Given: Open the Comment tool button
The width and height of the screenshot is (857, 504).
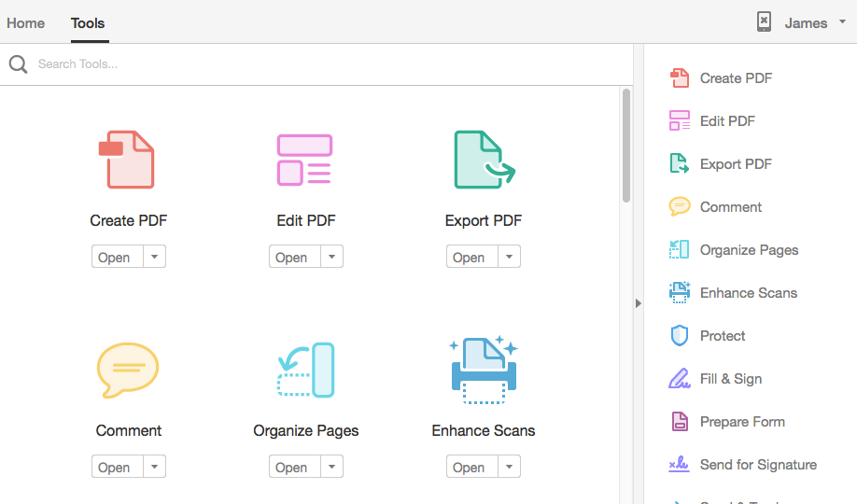Looking at the screenshot, I should (118, 467).
